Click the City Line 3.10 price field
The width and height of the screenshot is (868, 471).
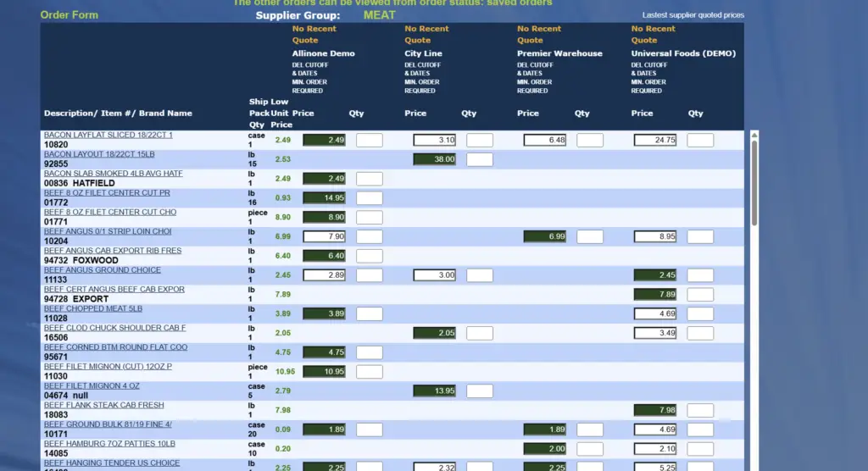(x=435, y=141)
